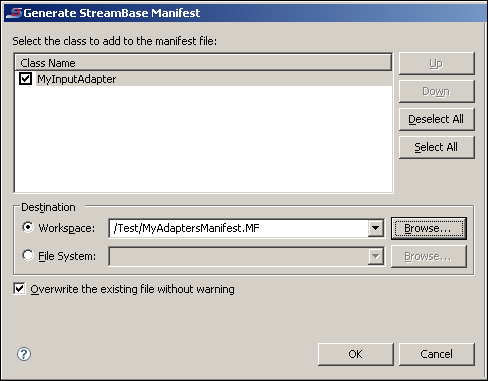Select the Workspace radio button

[x=28, y=228]
